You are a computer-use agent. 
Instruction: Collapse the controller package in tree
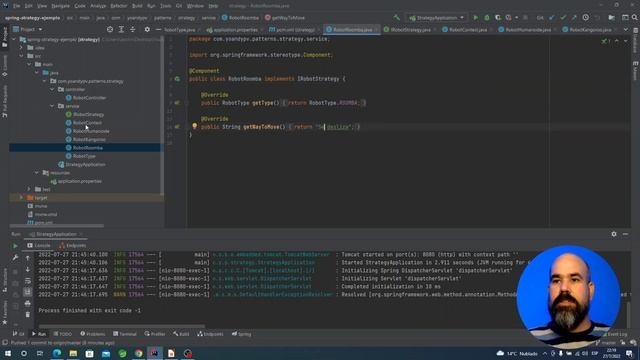[x=52, y=89]
